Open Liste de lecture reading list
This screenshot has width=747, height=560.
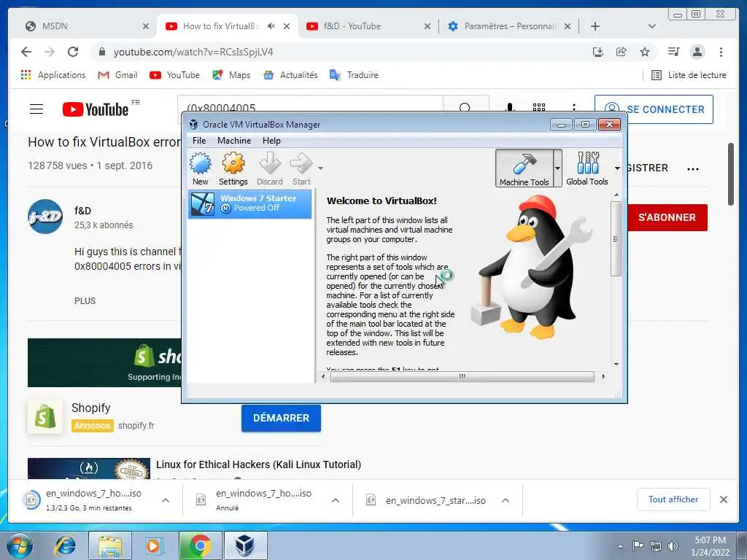(x=689, y=75)
